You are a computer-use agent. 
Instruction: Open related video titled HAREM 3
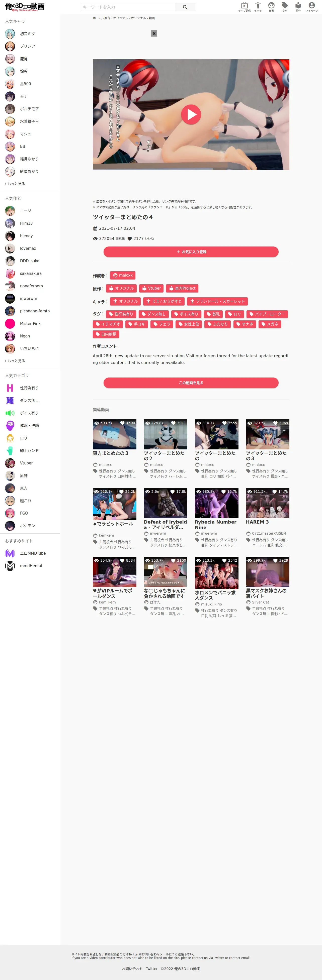coord(257,522)
